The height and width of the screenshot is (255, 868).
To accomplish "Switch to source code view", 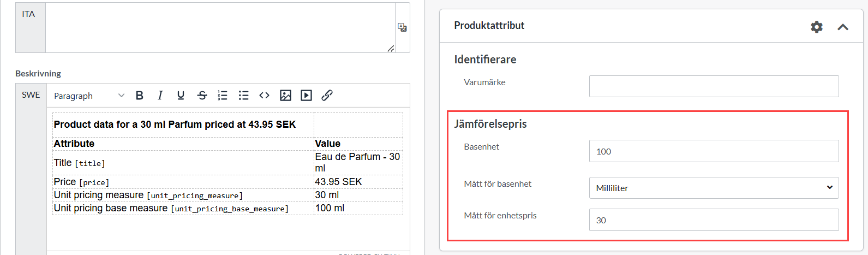I will coord(264,96).
